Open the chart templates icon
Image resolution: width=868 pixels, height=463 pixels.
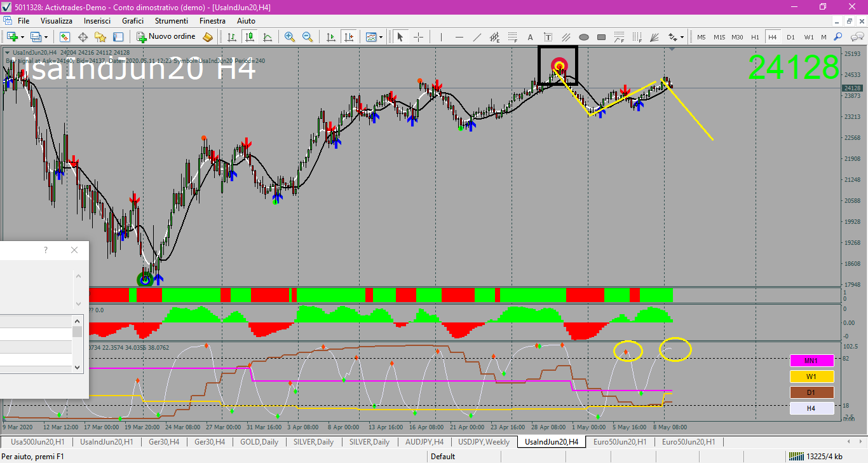pyautogui.click(x=371, y=37)
